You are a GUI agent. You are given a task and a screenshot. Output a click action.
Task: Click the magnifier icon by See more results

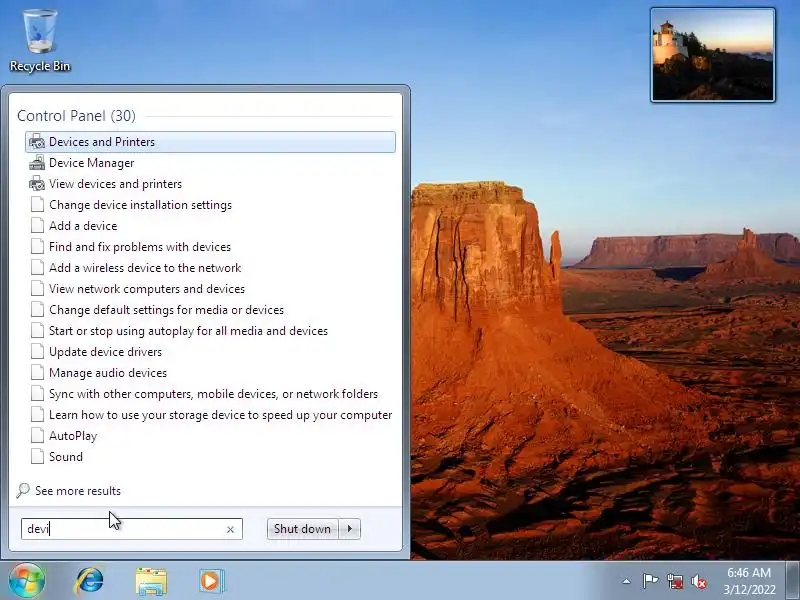click(x=22, y=490)
